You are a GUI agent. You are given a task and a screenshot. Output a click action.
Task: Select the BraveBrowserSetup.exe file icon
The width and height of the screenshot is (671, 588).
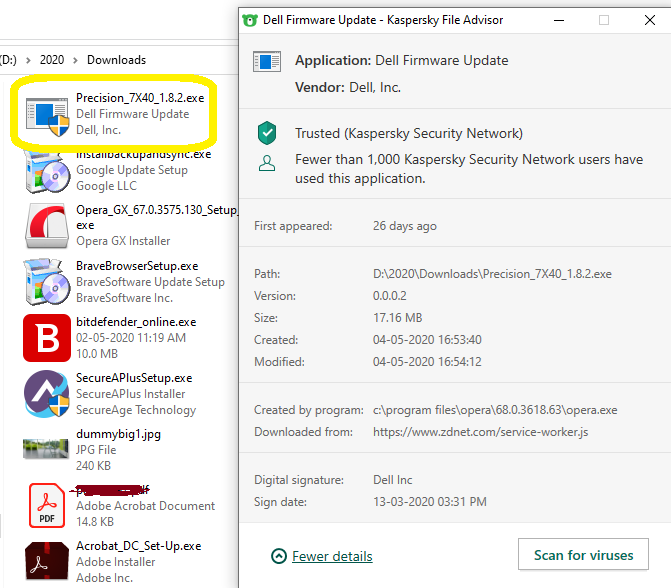click(x=45, y=281)
